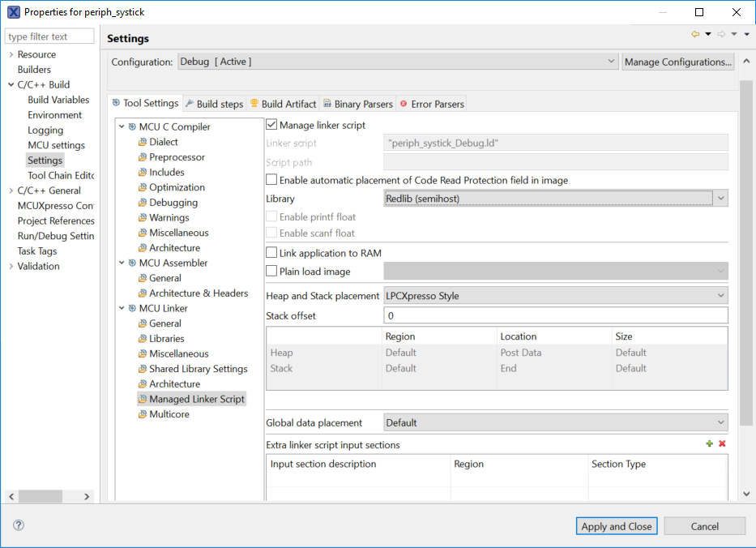Click the Manage Configurations button
Image resolution: width=756 pixels, height=548 pixels.
[x=678, y=62]
